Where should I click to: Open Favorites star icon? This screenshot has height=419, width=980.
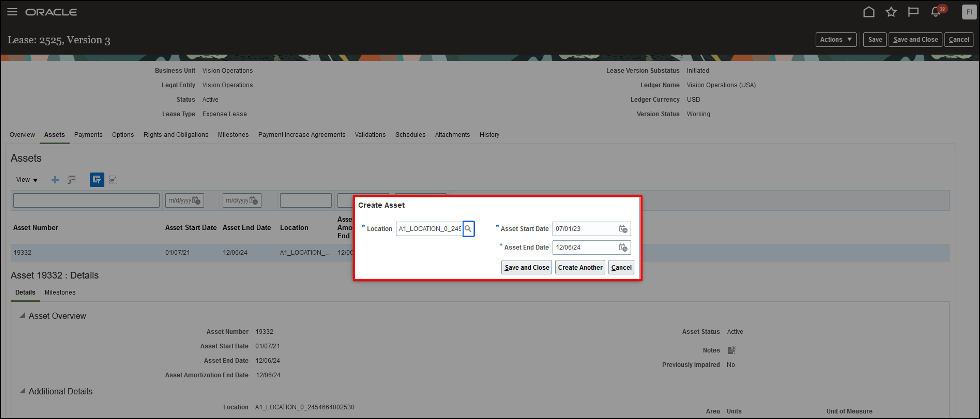click(x=891, y=12)
